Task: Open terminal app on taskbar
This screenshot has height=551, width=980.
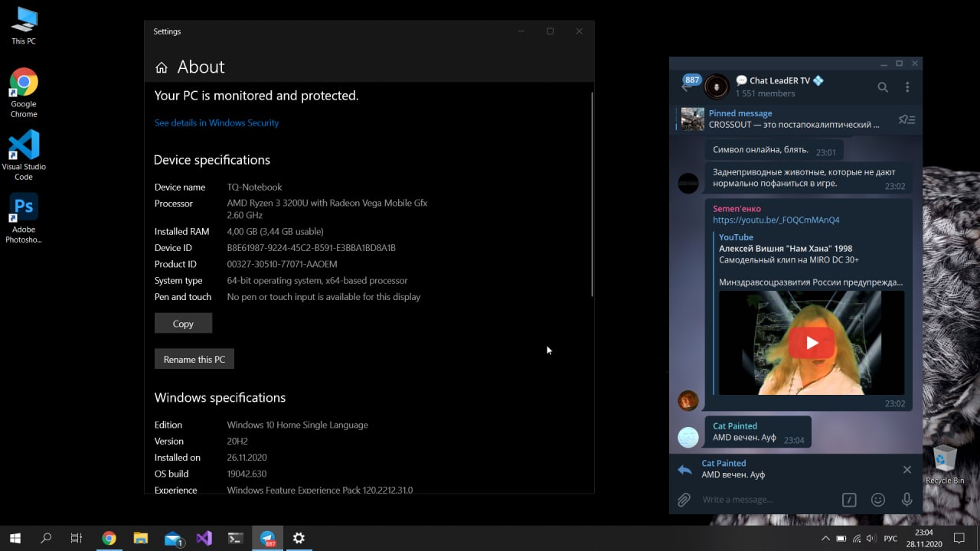Action: [x=236, y=538]
